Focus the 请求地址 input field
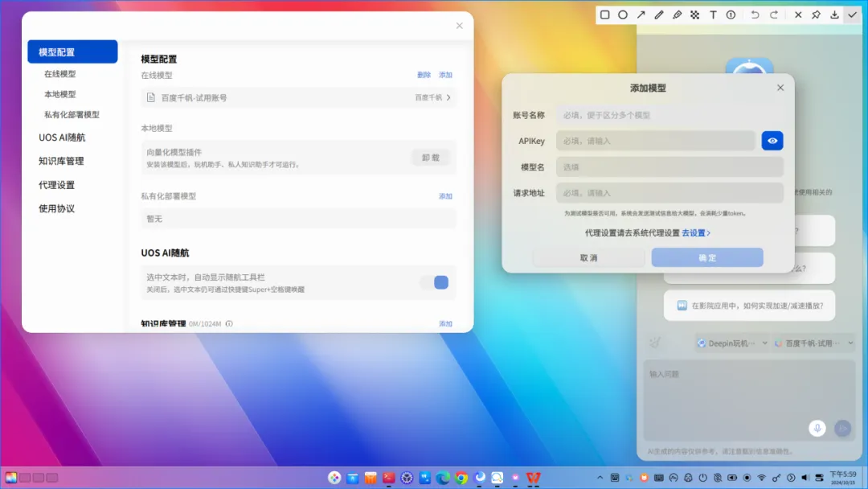Viewport: 868px width, 489px height. pos(669,193)
